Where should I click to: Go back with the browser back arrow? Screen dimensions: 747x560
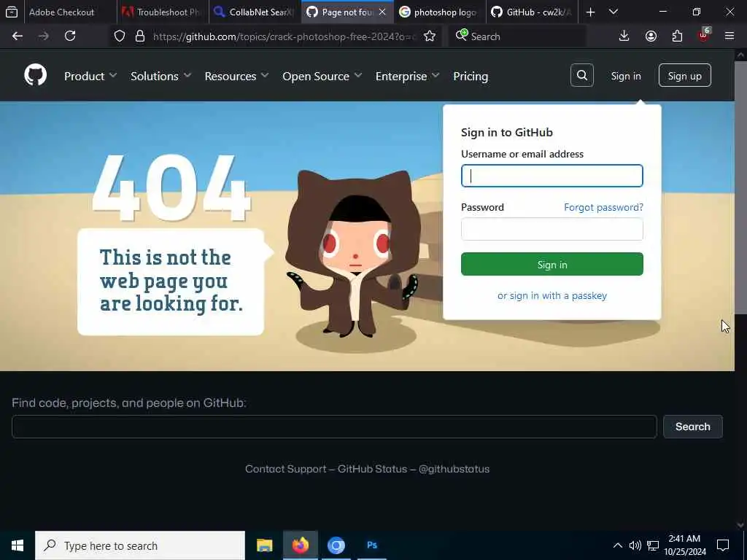(x=18, y=36)
